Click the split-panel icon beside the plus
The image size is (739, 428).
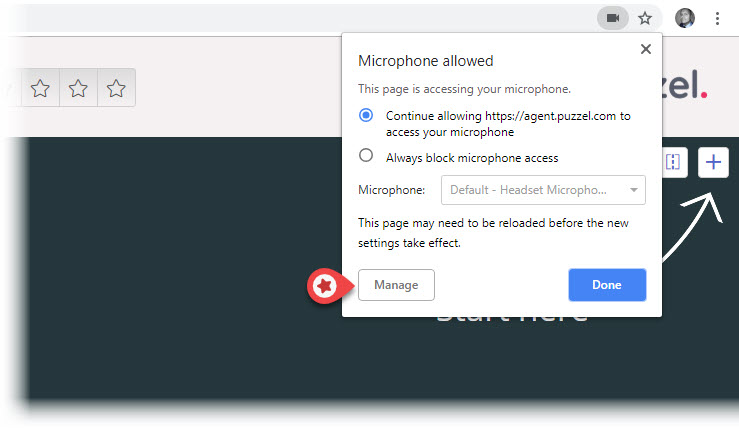pyautogui.click(x=673, y=162)
